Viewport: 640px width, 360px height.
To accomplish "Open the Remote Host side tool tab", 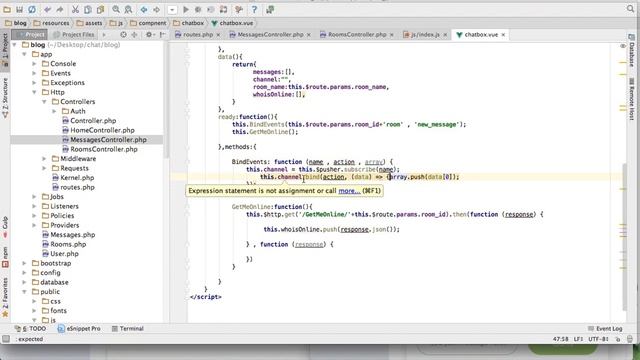I will (631, 99).
